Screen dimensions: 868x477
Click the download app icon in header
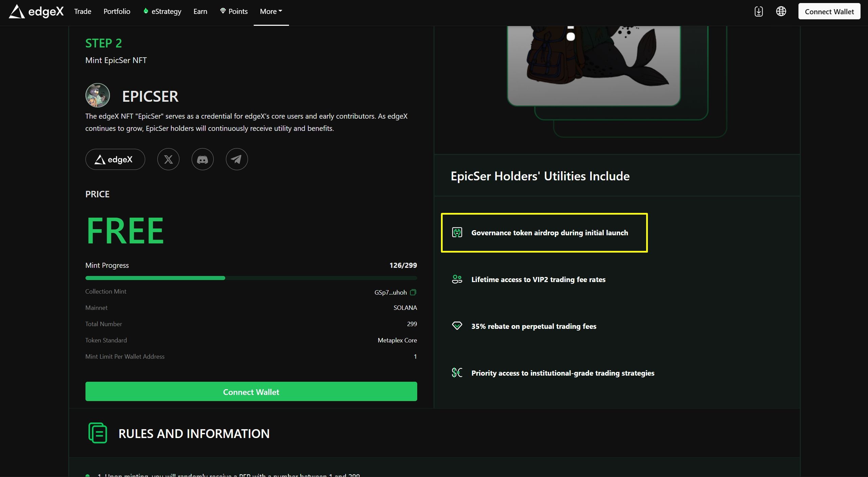(x=758, y=12)
